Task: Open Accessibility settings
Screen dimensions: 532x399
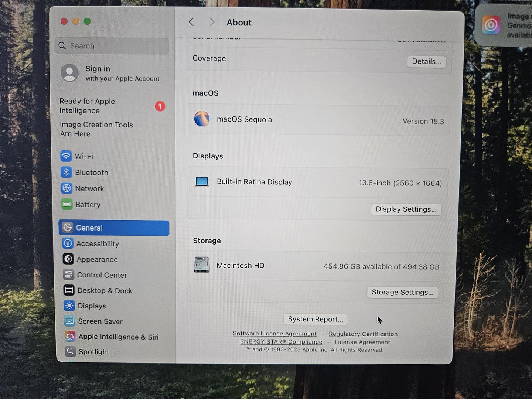Action: click(114, 243)
